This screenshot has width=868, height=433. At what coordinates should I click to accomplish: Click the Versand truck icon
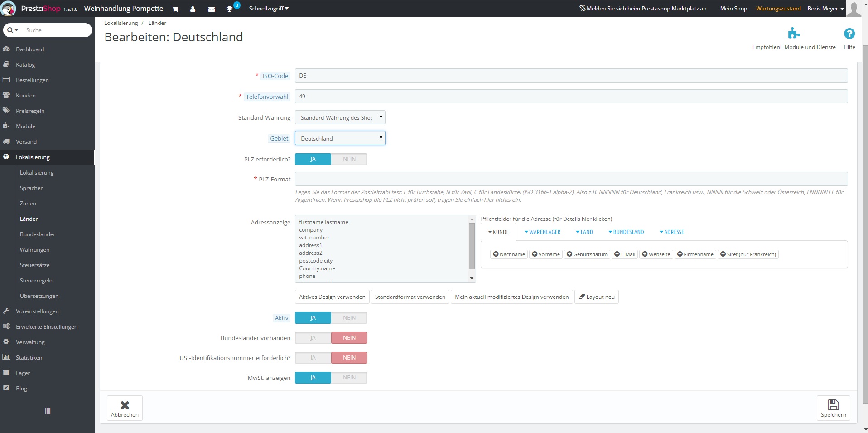coord(6,141)
